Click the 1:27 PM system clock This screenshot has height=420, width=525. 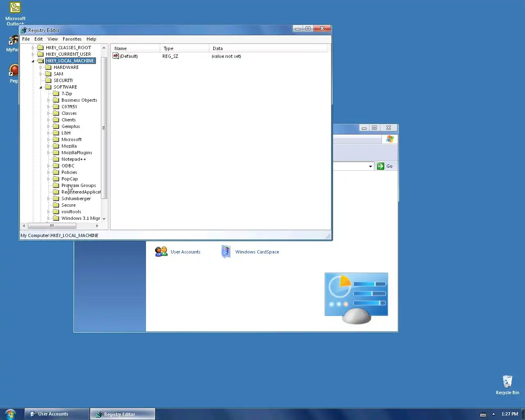pos(510,414)
